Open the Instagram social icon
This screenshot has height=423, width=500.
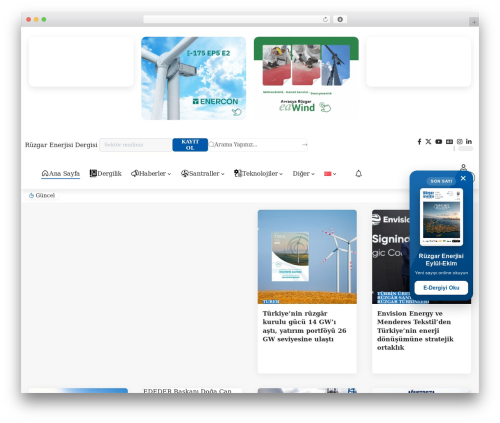[460, 142]
